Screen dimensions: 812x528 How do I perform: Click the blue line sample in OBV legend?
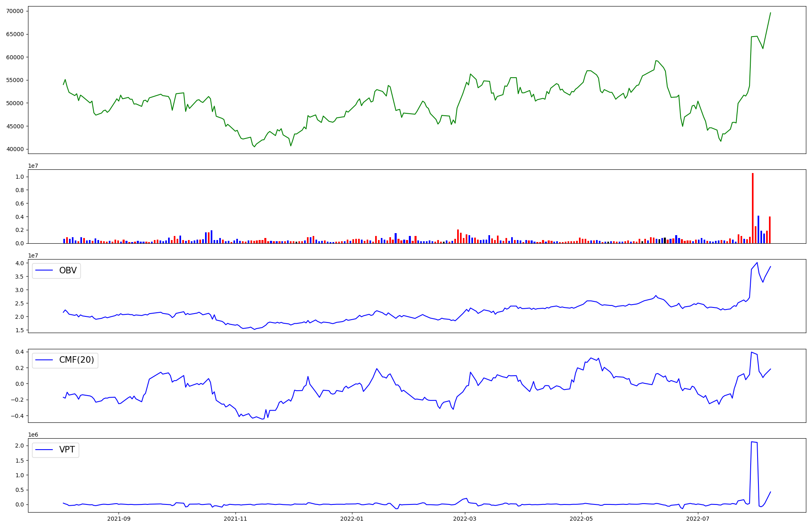point(45,270)
